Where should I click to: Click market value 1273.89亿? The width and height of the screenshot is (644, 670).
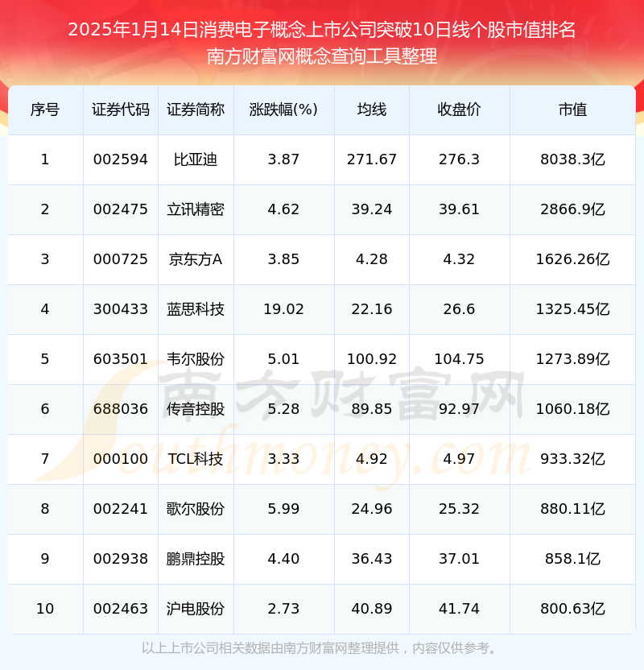(x=572, y=359)
